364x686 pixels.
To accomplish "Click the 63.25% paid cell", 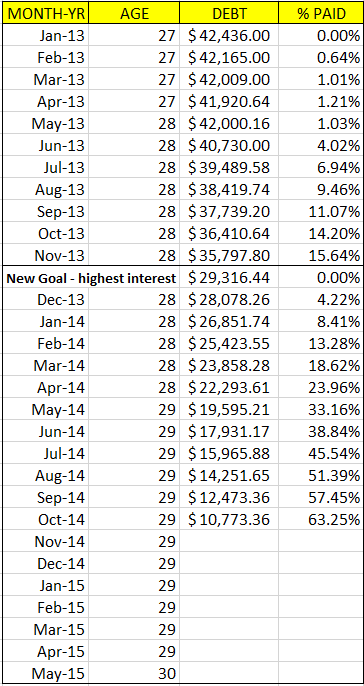I will pos(321,520).
